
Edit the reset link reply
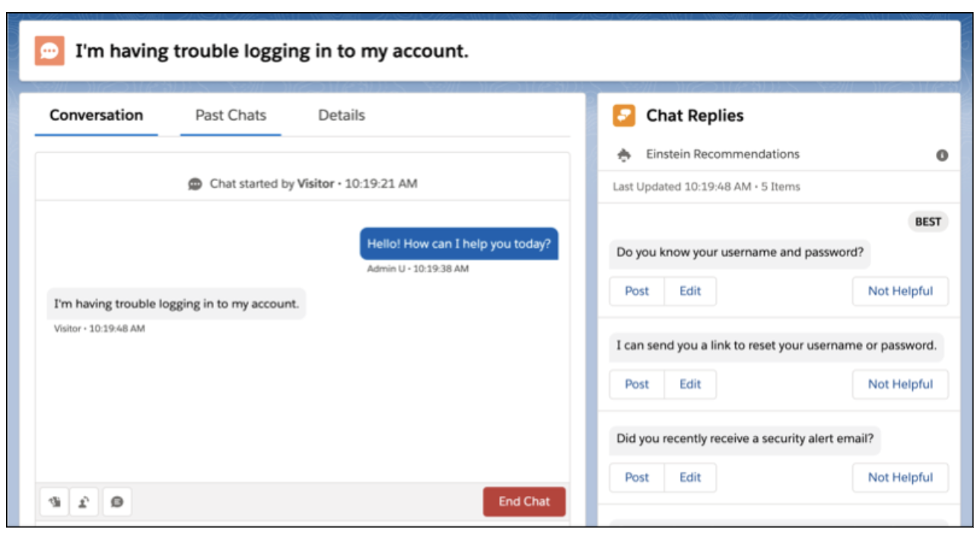pyautogui.click(x=690, y=384)
